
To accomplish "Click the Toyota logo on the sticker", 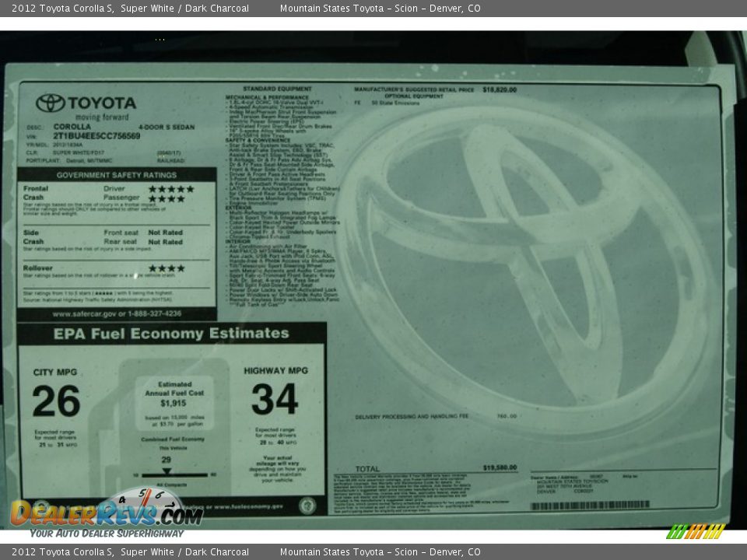I will coord(50,102).
